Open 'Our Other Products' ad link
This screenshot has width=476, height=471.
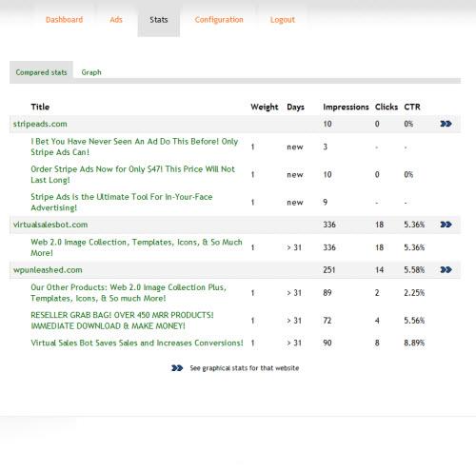click(x=129, y=293)
